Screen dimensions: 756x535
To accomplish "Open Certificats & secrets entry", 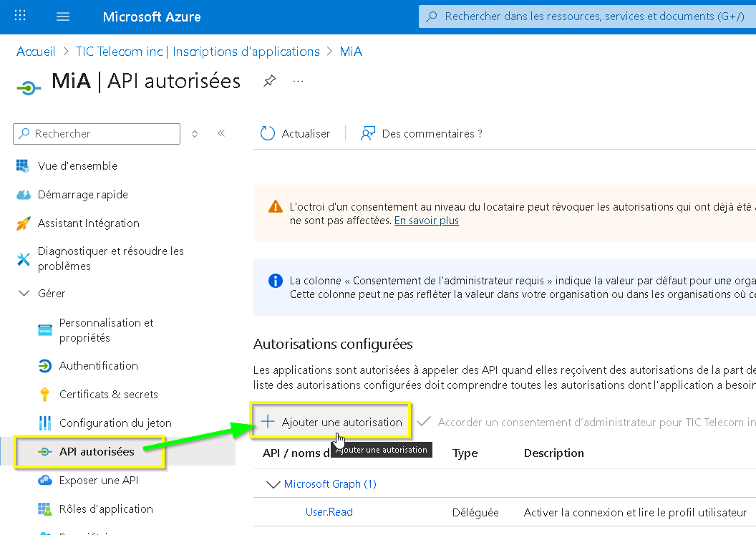I will 109,395.
